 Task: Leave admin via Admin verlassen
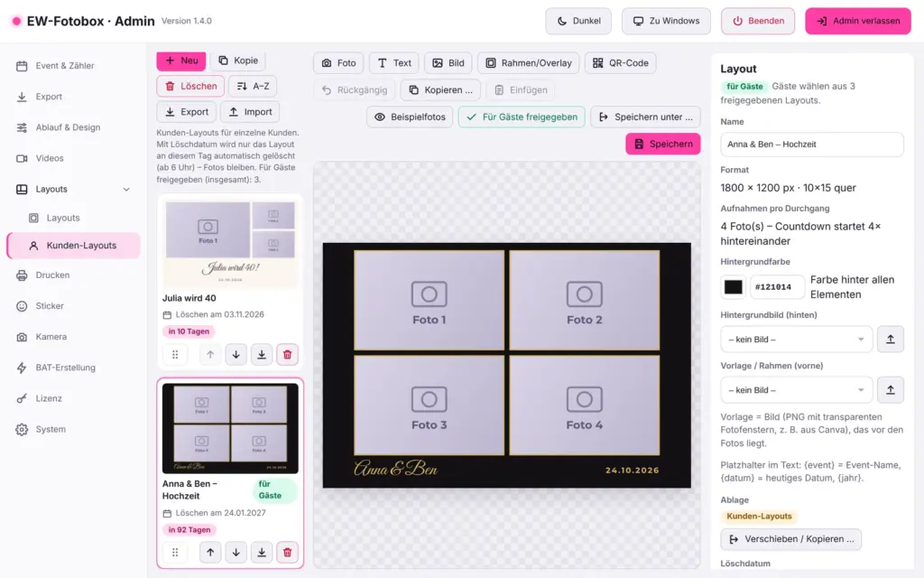858,22
